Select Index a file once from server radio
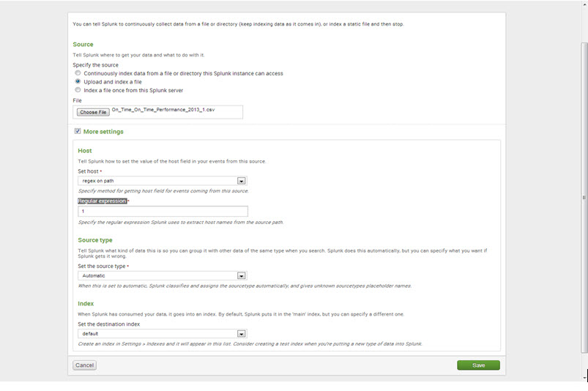588x391 pixels. [78, 90]
